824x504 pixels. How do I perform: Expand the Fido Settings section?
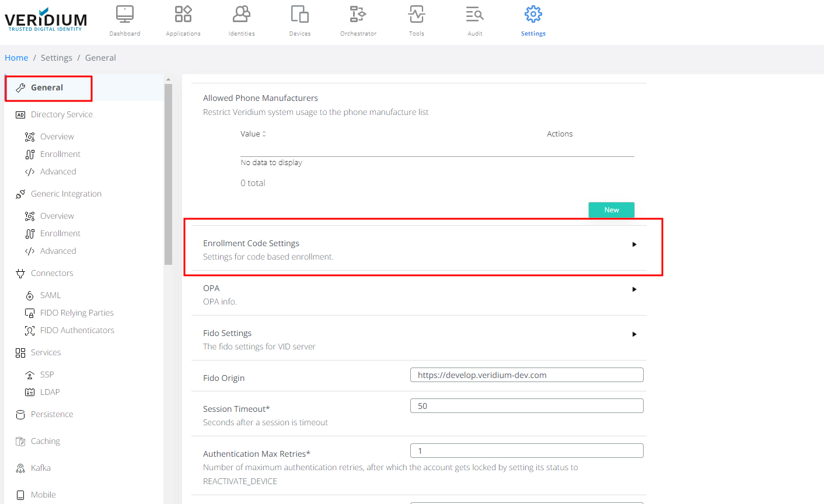(x=634, y=334)
